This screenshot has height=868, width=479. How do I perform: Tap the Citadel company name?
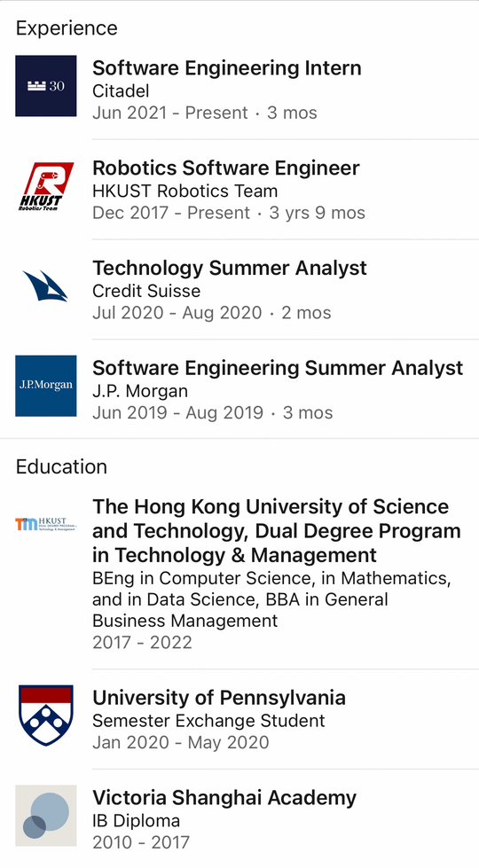[x=121, y=90]
